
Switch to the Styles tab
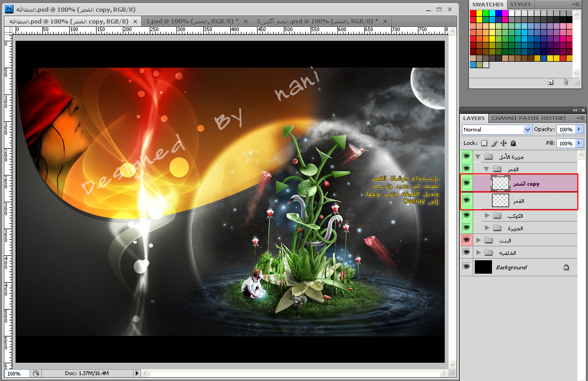pos(520,4)
